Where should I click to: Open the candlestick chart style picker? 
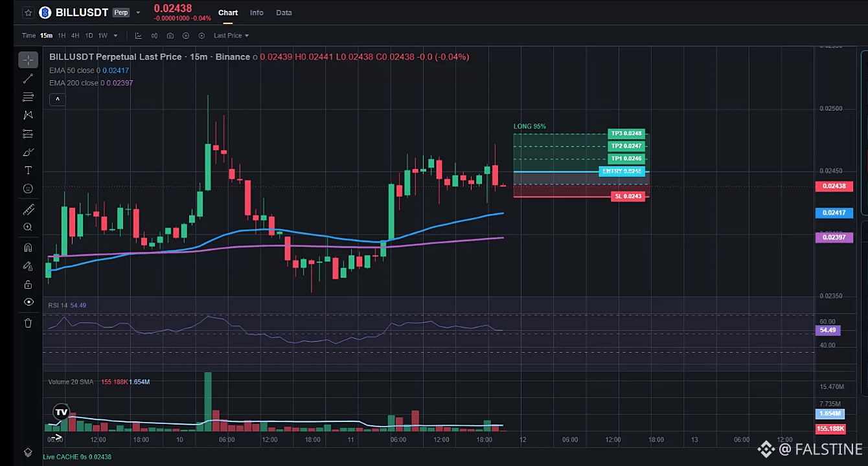155,36
